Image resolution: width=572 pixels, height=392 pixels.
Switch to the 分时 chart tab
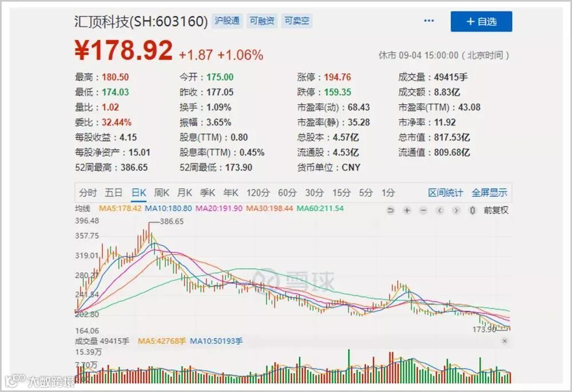pos(88,193)
